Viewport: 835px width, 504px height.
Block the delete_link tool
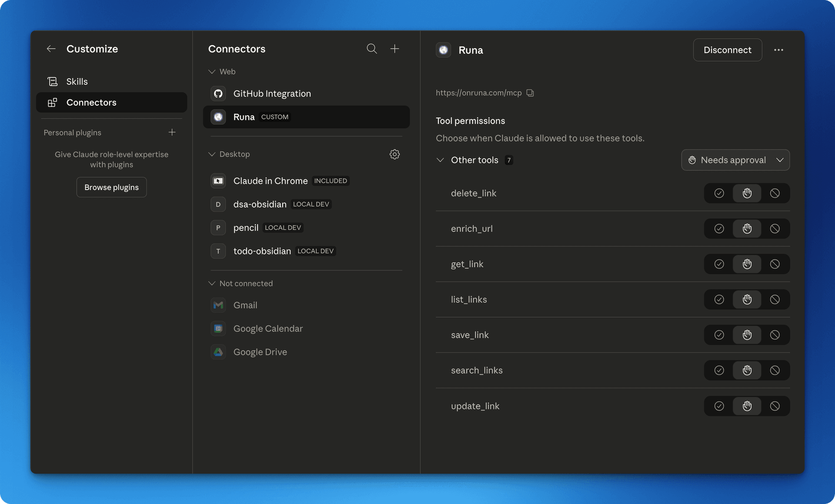(775, 193)
